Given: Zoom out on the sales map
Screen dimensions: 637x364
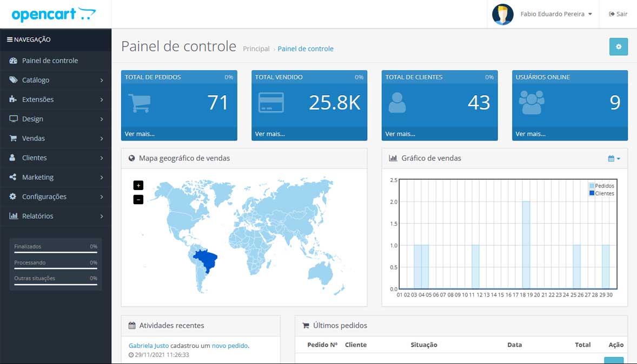Looking at the screenshot, I should (x=138, y=200).
